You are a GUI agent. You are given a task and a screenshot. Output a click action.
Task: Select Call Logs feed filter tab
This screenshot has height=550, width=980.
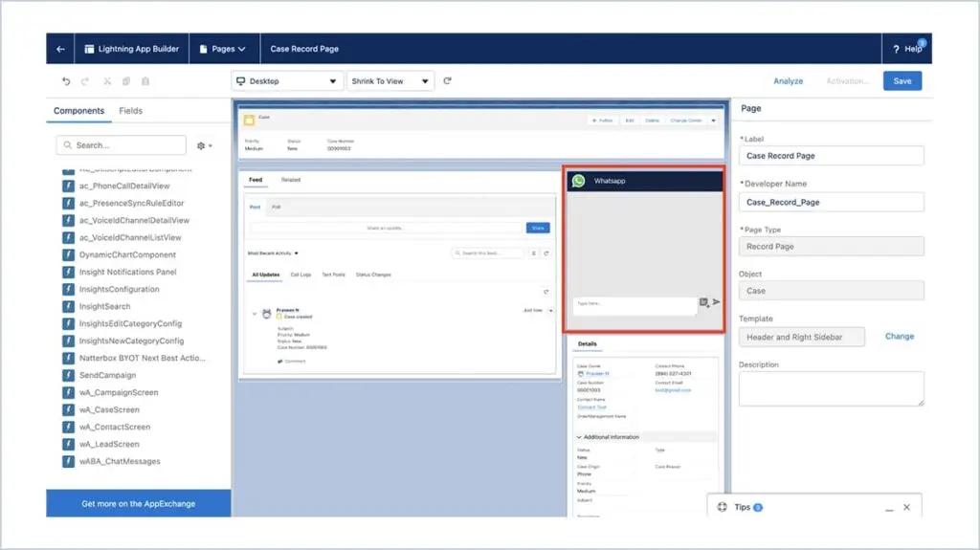pyautogui.click(x=301, y=275)
